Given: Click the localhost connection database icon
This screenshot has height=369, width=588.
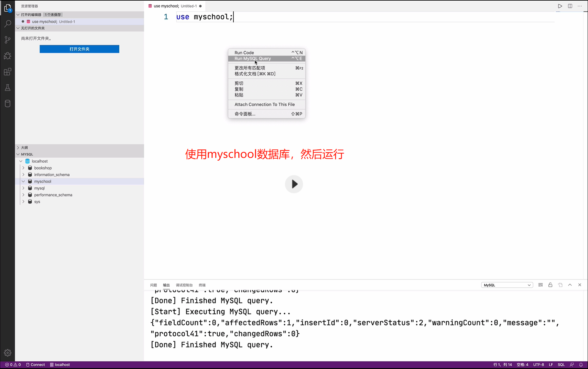Looking at the screenshot, I should (x=27, y=161).
